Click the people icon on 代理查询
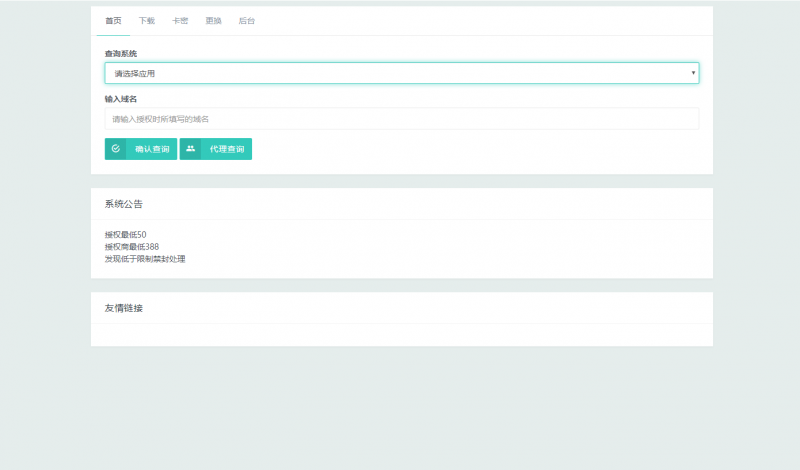800x470 pixels. click(x=190, y=149)
